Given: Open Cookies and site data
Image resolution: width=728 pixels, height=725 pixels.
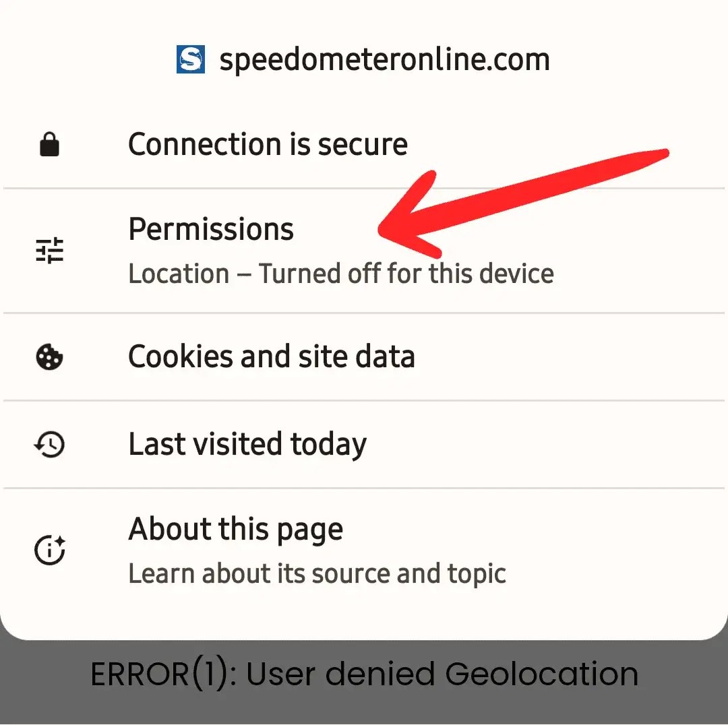Looking at the screenshot, I should pyautogui.click(x=271, y=356).
